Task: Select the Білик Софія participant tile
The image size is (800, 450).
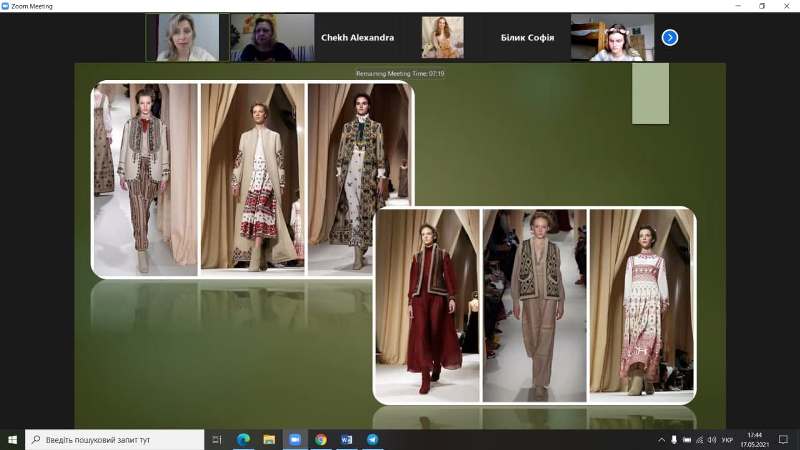Action: coord(526,38)
